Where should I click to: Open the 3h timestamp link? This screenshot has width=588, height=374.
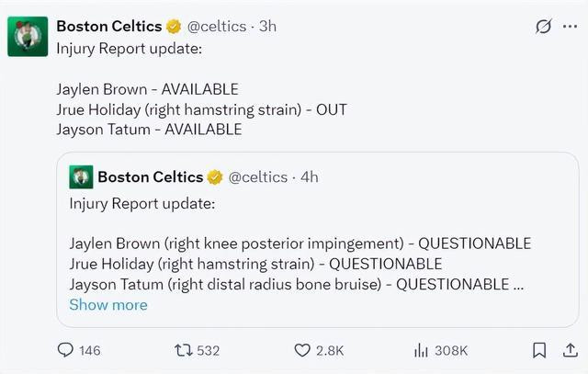(x=267, y=27)
